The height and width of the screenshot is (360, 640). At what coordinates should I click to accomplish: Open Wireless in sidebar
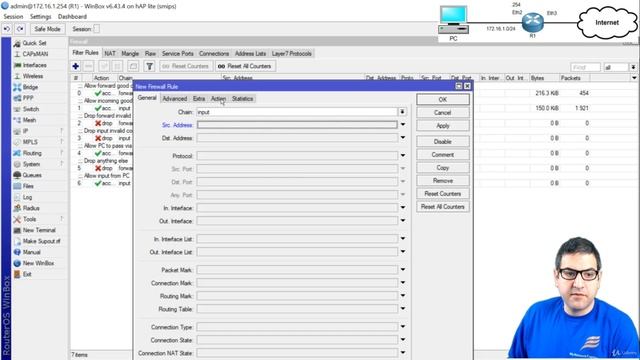coord(33,76)
